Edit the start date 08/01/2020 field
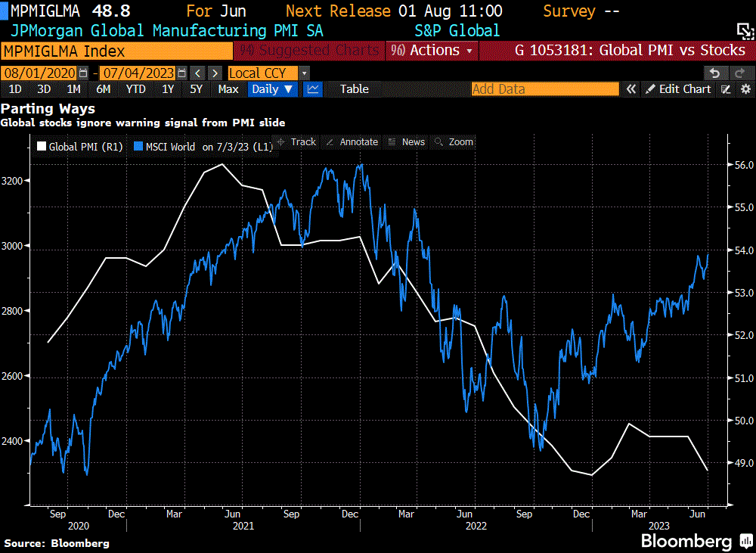 pos(40,73)
